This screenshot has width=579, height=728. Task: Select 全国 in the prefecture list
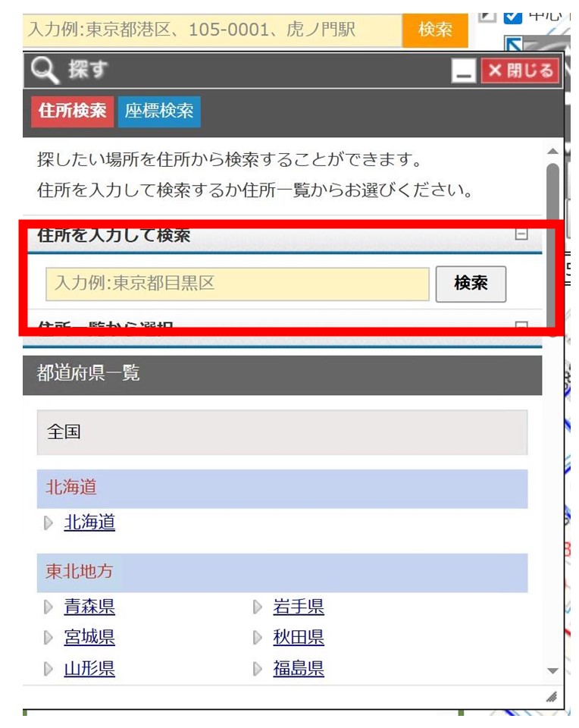pyautogui.click(x=281, y=432)
